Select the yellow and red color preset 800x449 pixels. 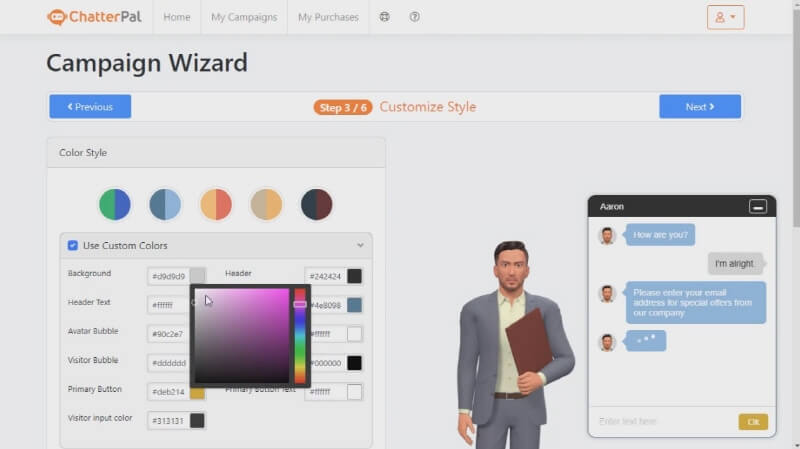pyautogui.click(x=216, y=204)
